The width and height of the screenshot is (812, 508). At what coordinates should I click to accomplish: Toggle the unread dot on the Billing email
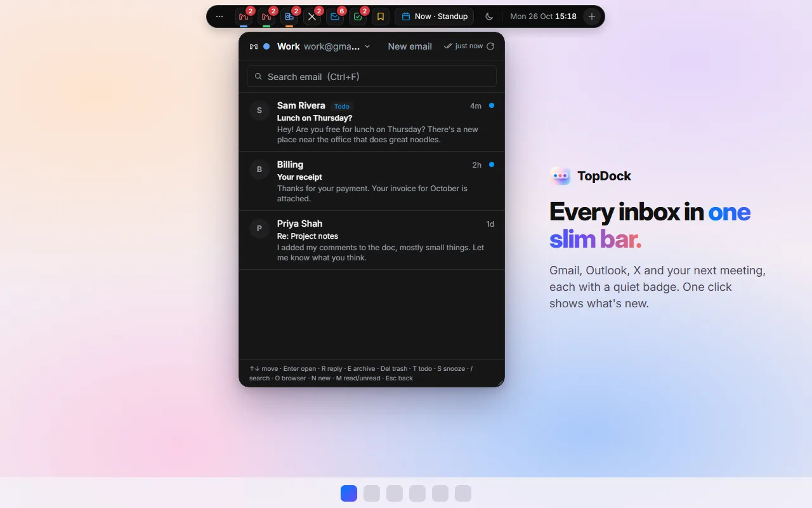click(x=492, y=164)
